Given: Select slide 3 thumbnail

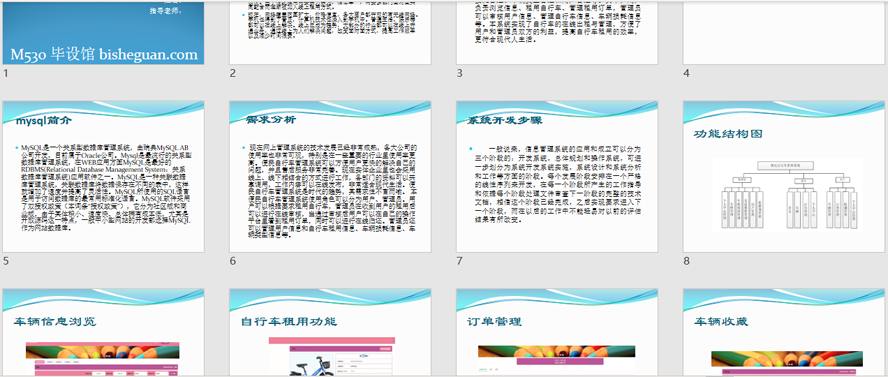Looking at the screenshot, I should [557, 32].
